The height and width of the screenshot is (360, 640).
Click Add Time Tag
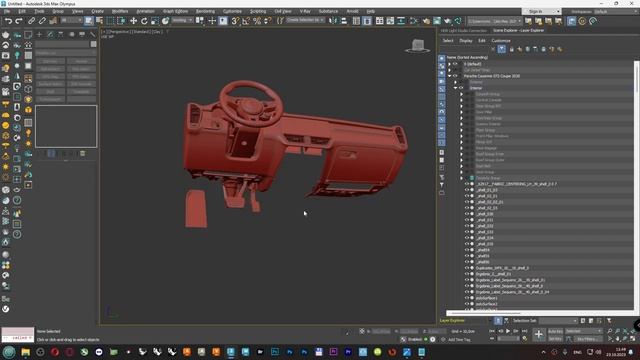click(x=459, y=340)
